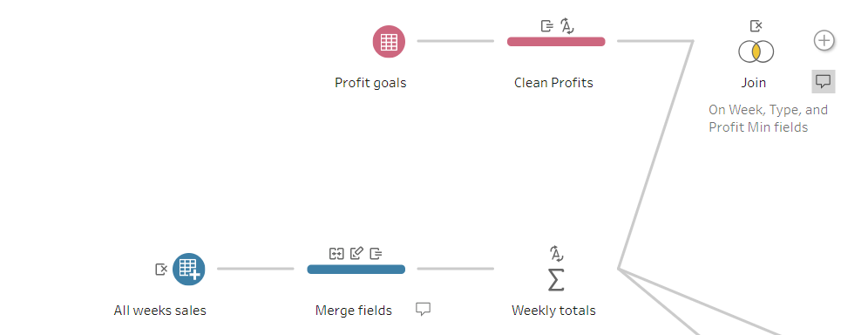868x335 pixels.
Task: Click the remove-field icon left of All weeks sales
Action: [161, 269]
